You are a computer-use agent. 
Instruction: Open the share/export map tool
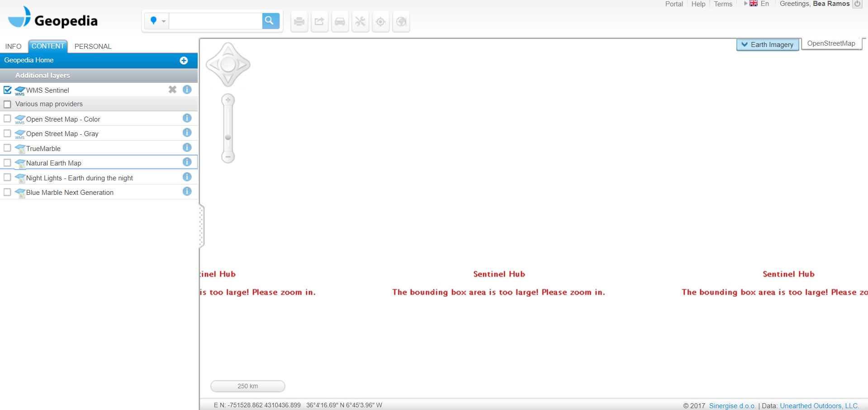coord(319,22)
